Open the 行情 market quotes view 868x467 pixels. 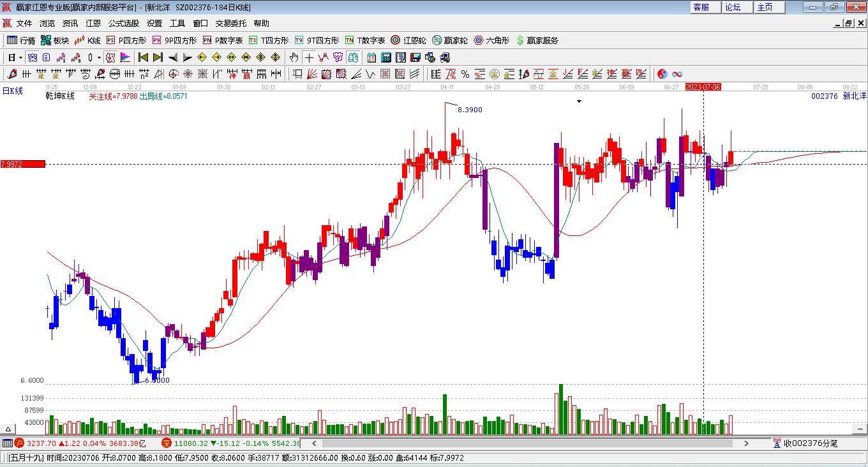pyautogui.click(x=21, y=40)
